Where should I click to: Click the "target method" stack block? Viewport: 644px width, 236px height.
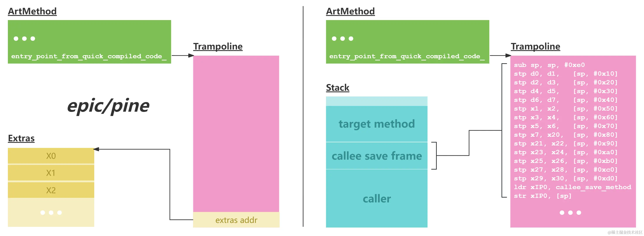(x=377, y=124)
